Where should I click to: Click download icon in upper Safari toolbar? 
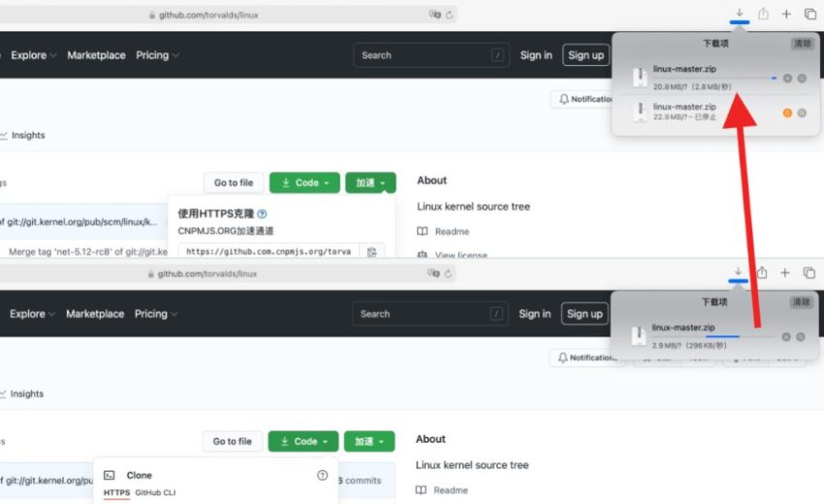(x=740, y=14)
